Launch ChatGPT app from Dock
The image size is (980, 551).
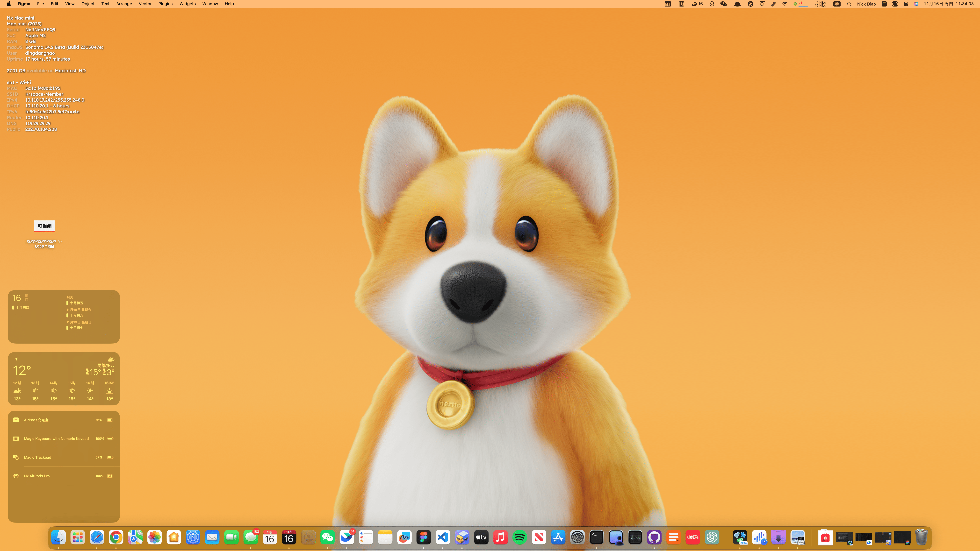712,537
